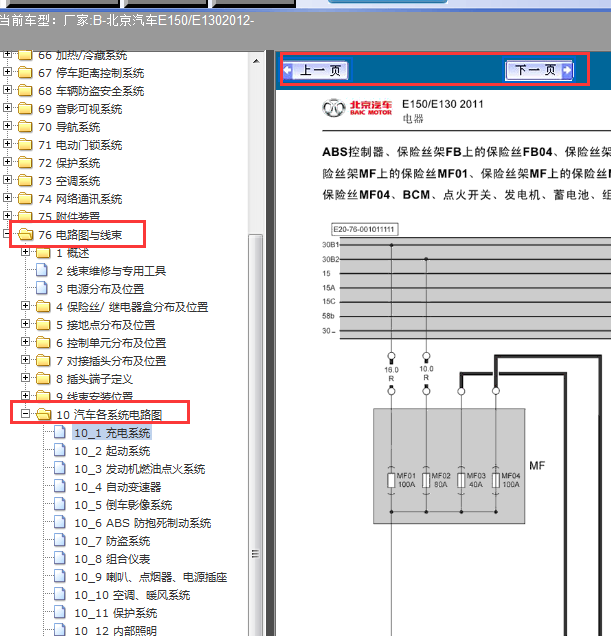Select the 76 电路图与线束 tree label
Image resolution: width=611 pixels, height=636 pixels.
coord(80,235)
